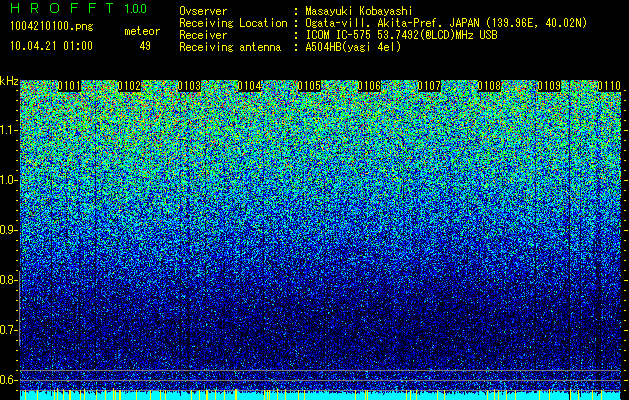Click the 0104 time marker label
Image resolution: width=629 pixels, height=400 pixels.
click(x=250, y=86)
